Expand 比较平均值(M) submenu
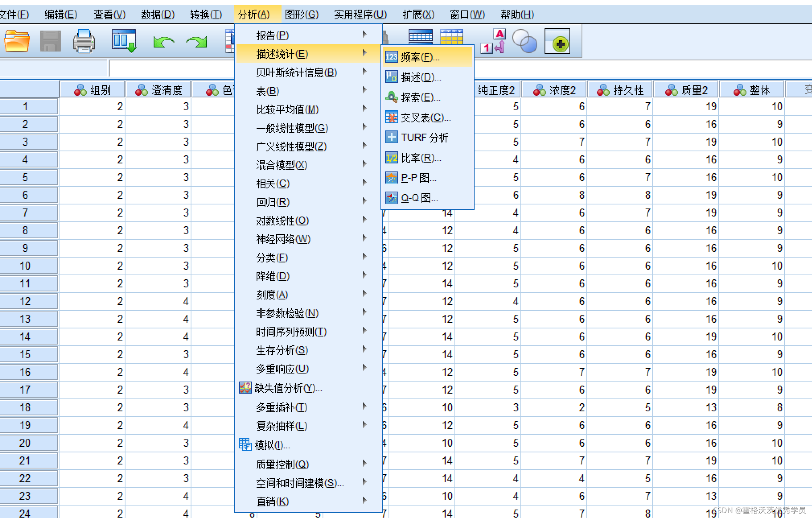 pos(287,109)
